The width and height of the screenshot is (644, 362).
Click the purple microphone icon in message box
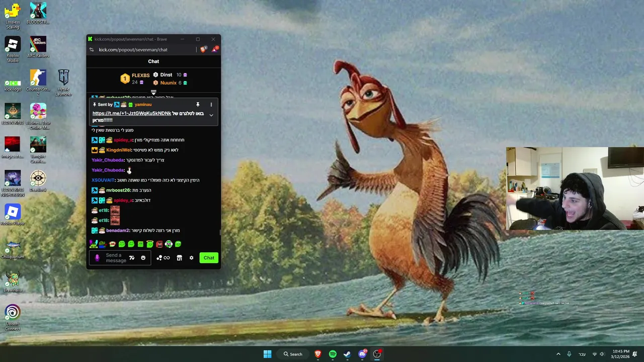click(x=97, y=258)
